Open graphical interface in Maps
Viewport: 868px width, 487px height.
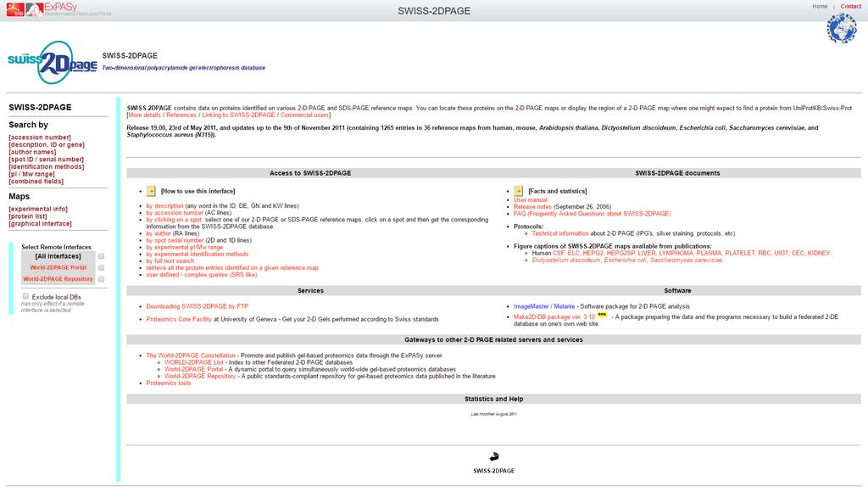click(40, 224)
